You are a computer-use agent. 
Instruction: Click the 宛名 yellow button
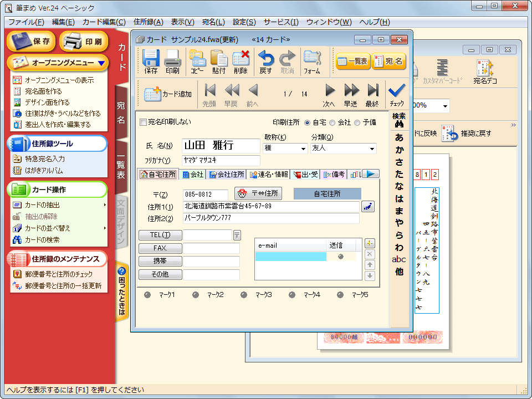pyautogui.click(x=388, y=62)
